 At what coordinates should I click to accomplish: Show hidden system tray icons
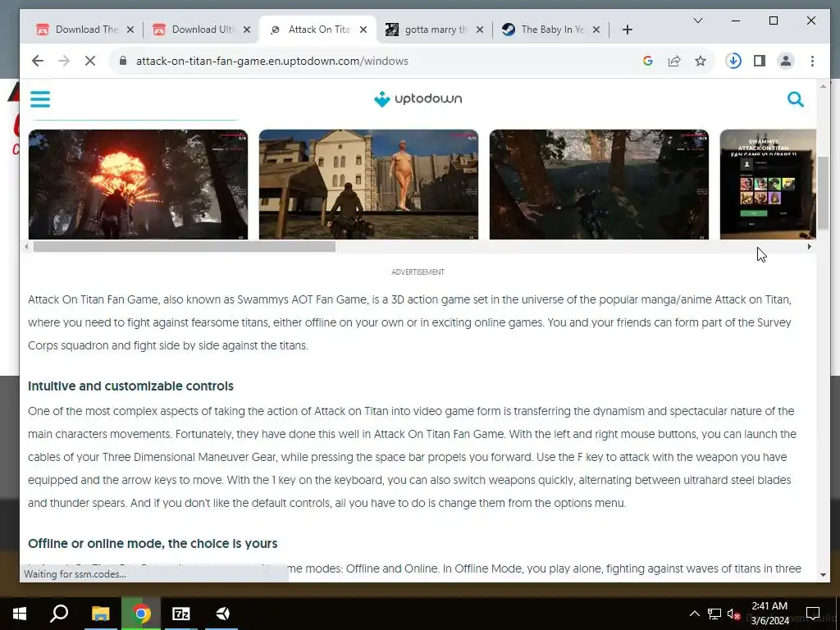point(694,614)
